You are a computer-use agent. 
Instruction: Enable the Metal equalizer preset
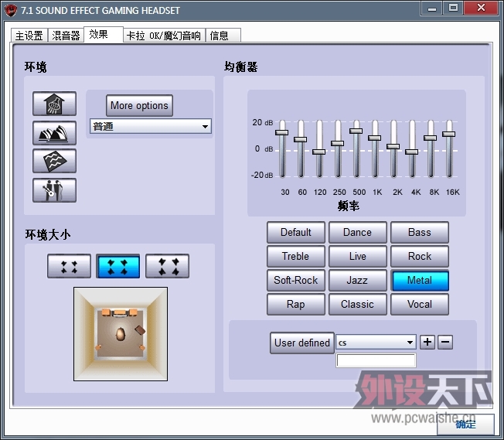[x=419, y=280]
